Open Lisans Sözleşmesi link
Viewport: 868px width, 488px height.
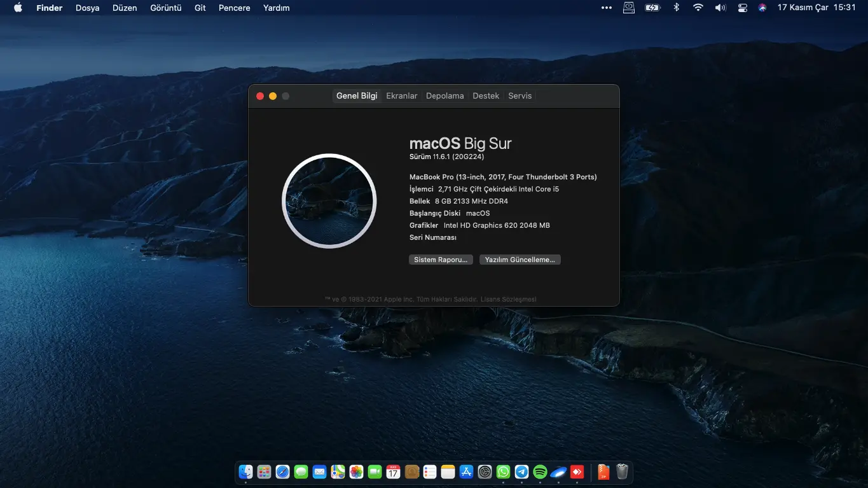coord(509,299)
